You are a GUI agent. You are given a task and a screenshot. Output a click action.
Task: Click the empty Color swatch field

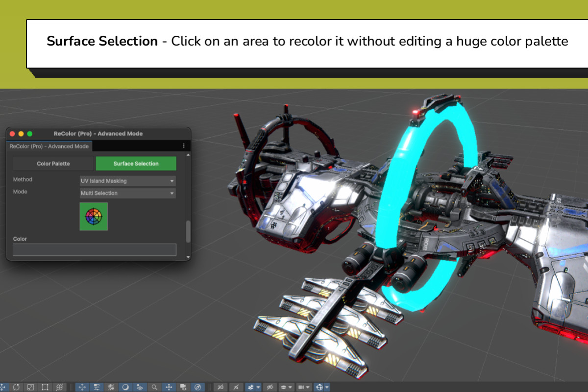click(95, 250)
